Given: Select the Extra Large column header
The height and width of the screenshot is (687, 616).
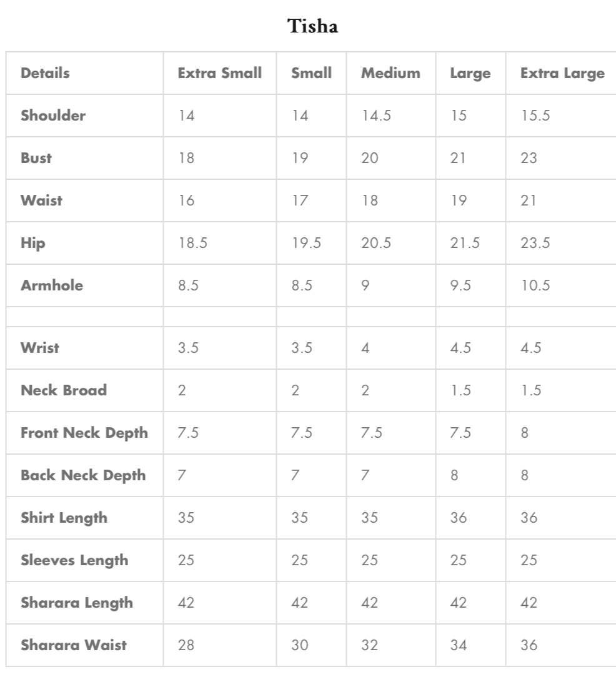Looking at the screenshot, I should click(562, 73).
